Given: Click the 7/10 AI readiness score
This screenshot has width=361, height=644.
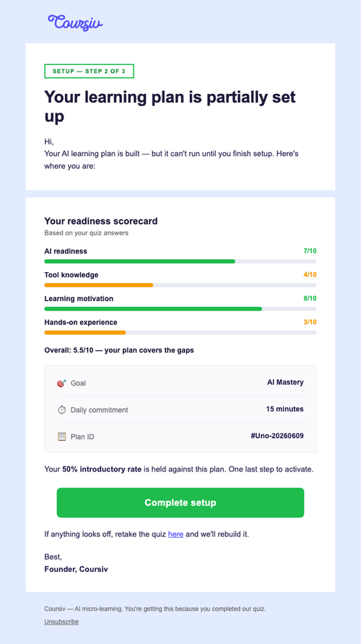Looking at the screenshot, I should click(x=310, y=251).
